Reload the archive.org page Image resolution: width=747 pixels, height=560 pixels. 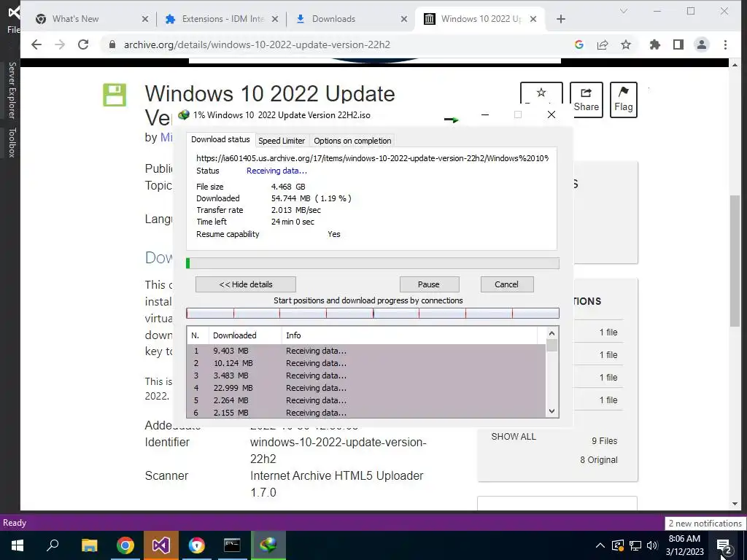83,44
